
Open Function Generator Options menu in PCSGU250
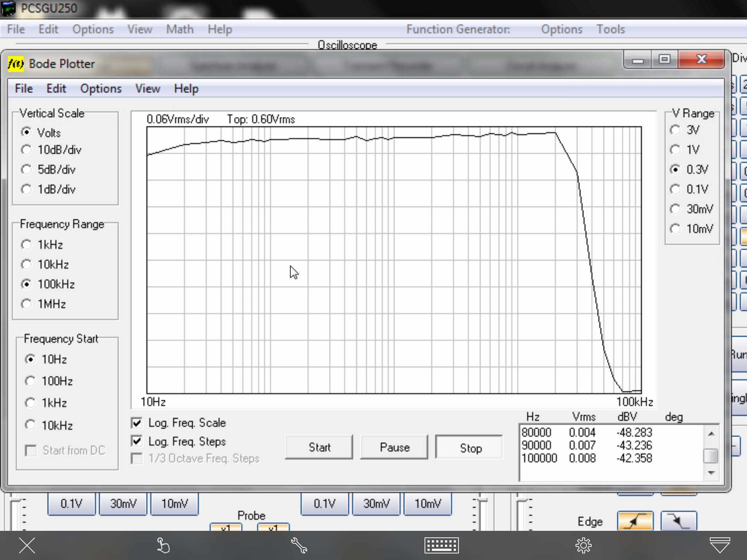coord(562,29)
